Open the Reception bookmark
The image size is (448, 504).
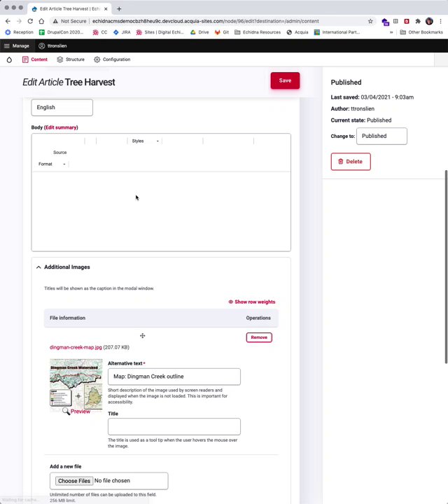click(x=20, y=32)
